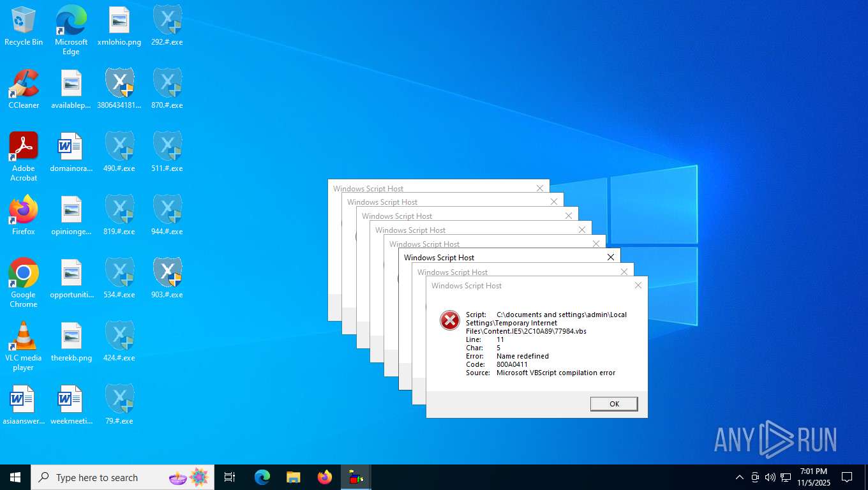Click the Meet Now tray icon
The width and height of the screenshot is (868, 490).
(x=755, y=477)
